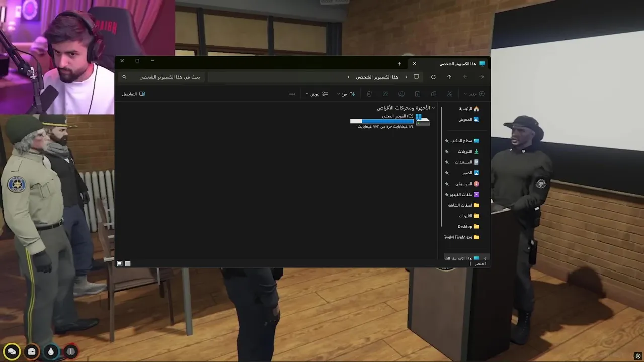Click هذا الكمبيوتر الشخصي breadcrumb
Image resolution: width=644 pixels, height=362 pixels.
point(377,77)
